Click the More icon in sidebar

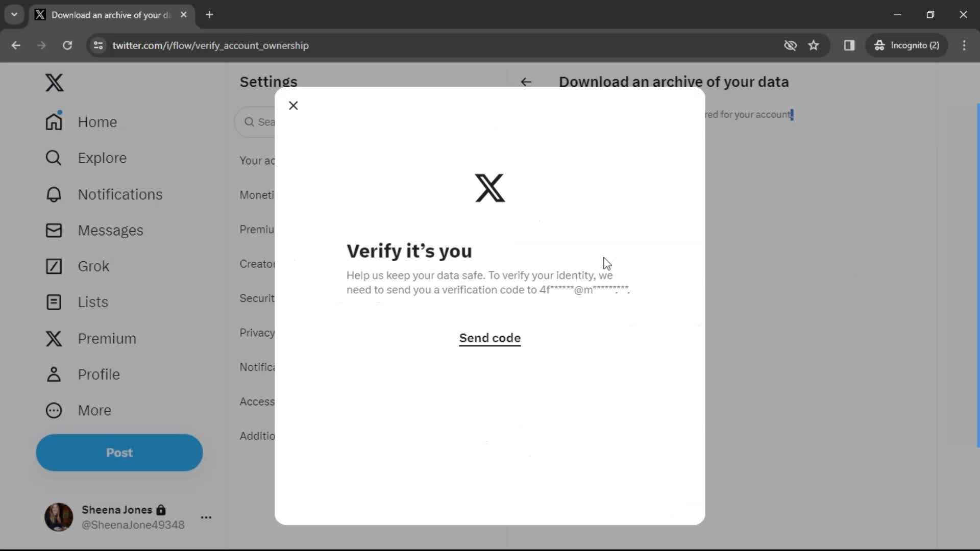[54, 410]
